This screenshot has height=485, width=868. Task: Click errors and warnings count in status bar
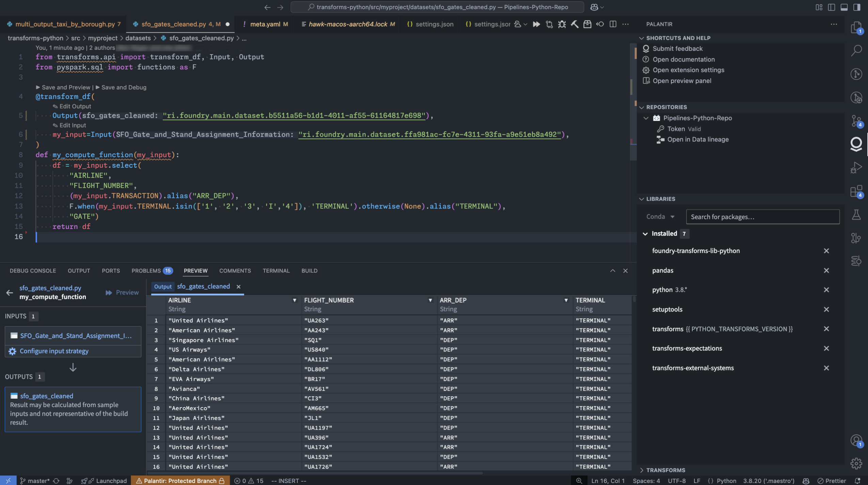[x=249, y=481]
